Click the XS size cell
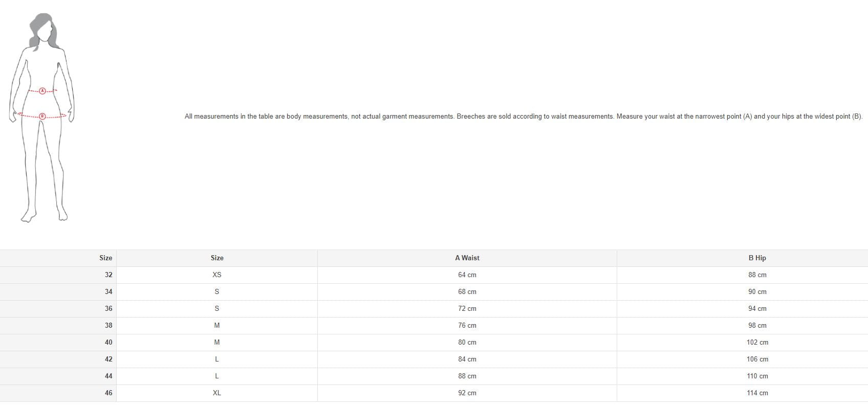 [x=216, y=275]
